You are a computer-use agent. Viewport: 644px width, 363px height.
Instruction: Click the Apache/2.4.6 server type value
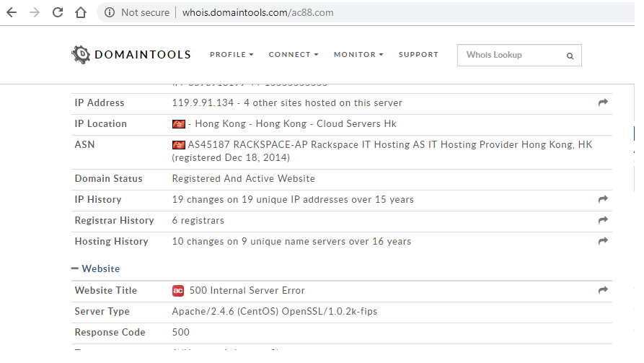pyautogui.click(x=274, y=311)
